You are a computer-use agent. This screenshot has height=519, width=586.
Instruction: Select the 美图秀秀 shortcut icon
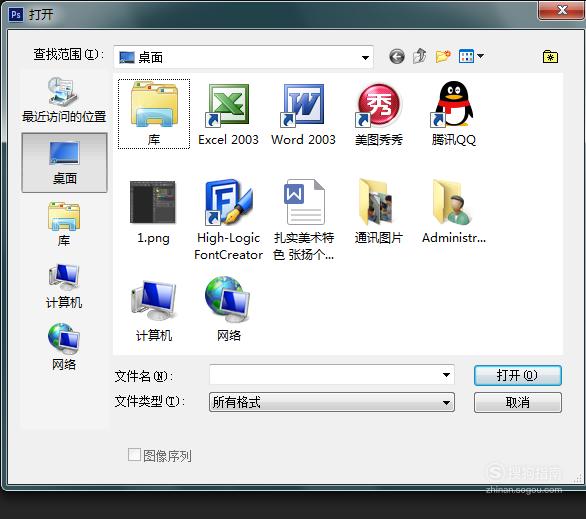[379, 114]
